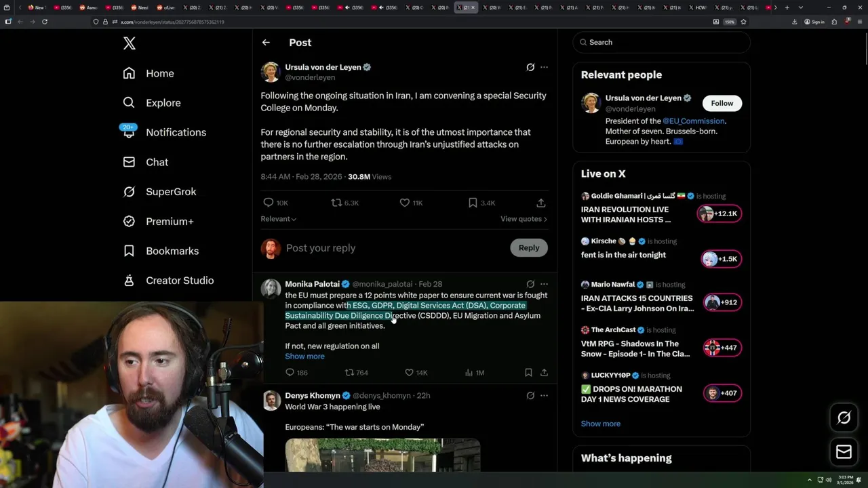Switch to the Need browser tab

click(140, 7)
